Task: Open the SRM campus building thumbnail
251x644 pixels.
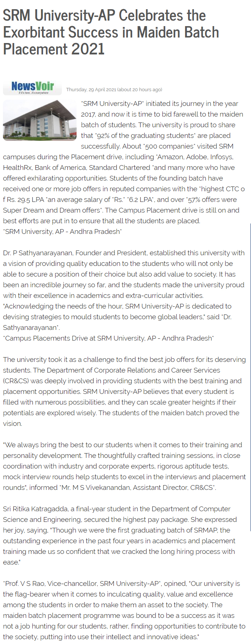Action: coord(40,120)
